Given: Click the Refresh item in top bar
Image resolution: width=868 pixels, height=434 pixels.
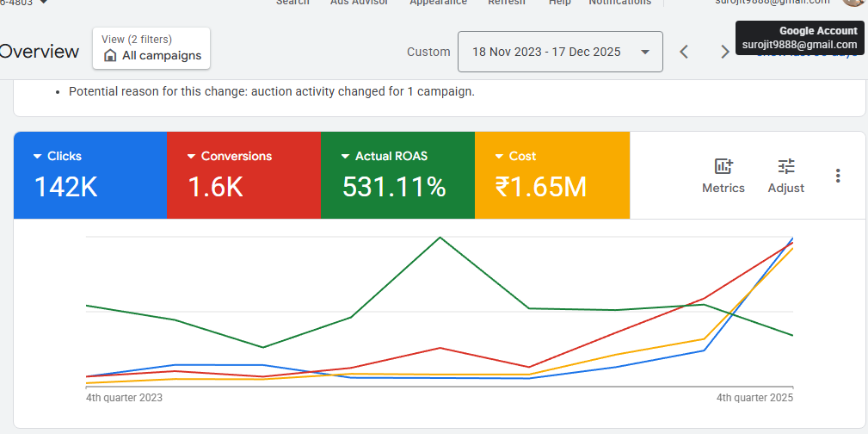Looking at the screenshot, I should (507, 3).
